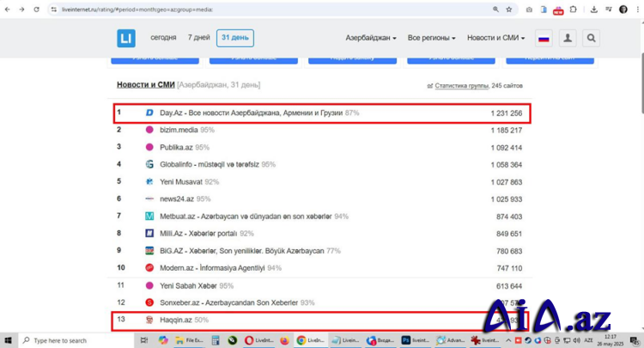Open the Статистика группы link

coord(462,86)
